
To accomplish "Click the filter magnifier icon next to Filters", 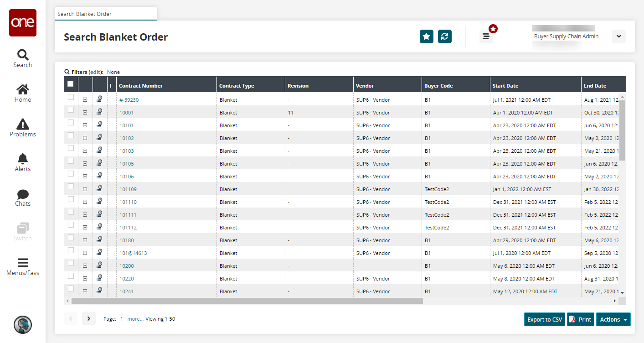I will [x=67, y=72].
